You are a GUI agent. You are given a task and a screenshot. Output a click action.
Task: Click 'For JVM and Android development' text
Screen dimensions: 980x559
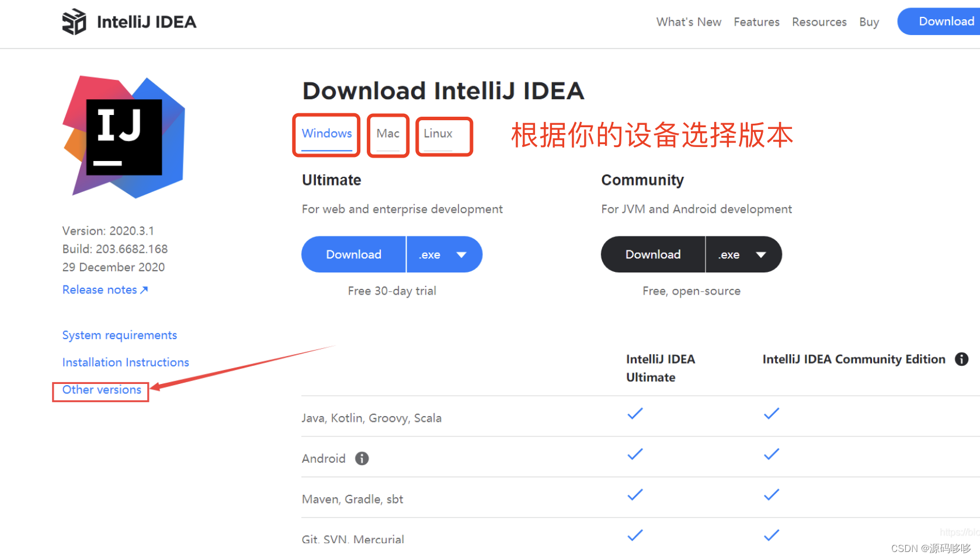(x=696, y=209)
